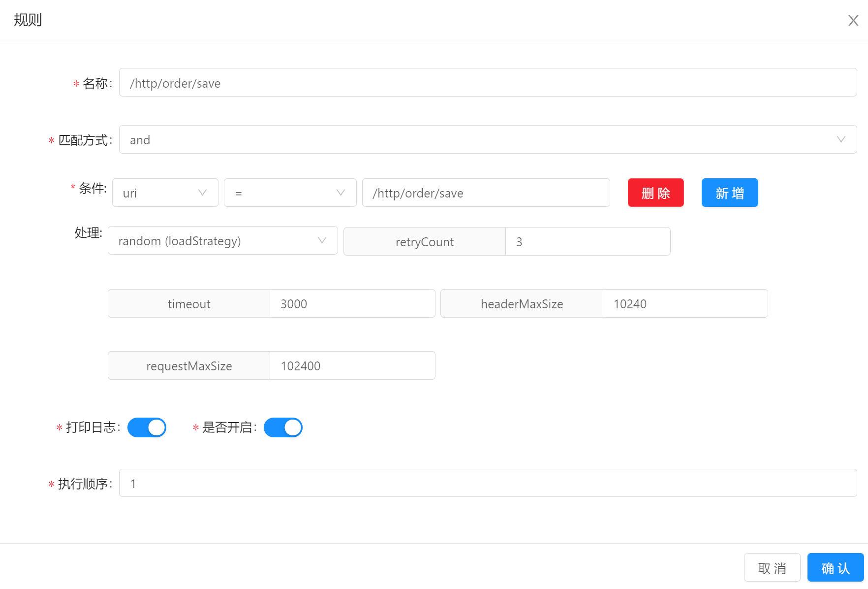Focus the condition value /http/order/save field
The width and height of the screenshot is (868, 589).
pyautogui.click(x=486, y=193)
